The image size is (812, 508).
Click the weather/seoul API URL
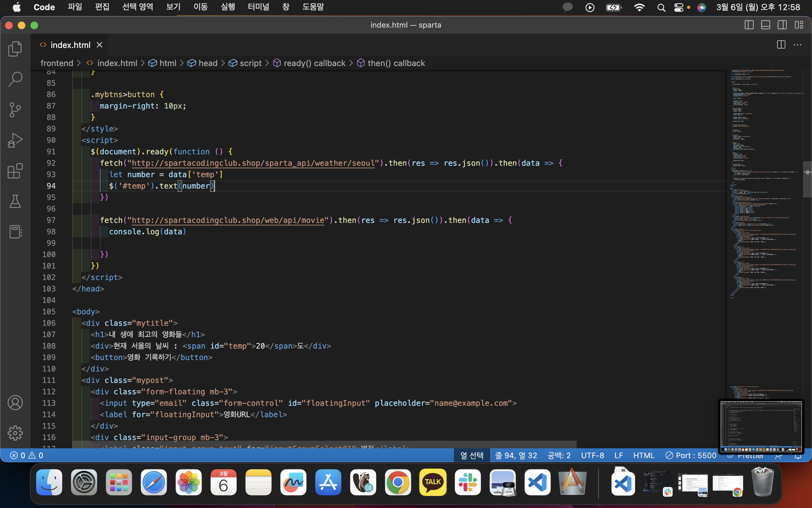click(253, 163)
